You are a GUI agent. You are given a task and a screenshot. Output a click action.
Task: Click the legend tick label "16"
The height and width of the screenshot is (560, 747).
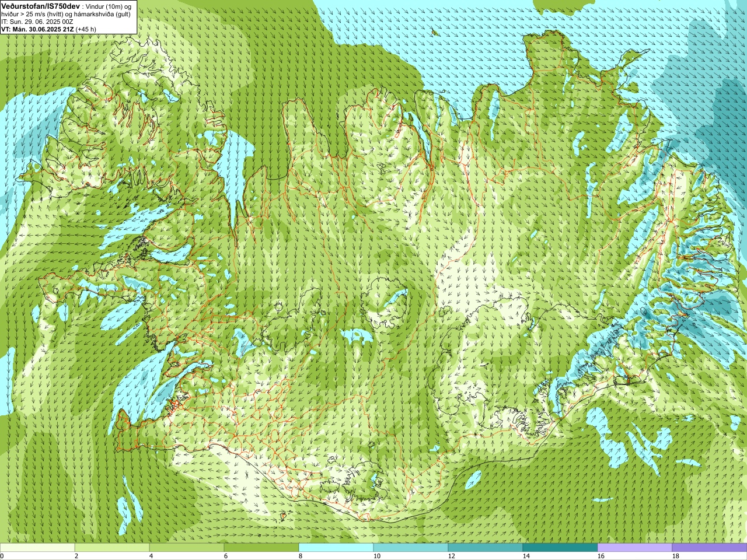pos(601,556)
